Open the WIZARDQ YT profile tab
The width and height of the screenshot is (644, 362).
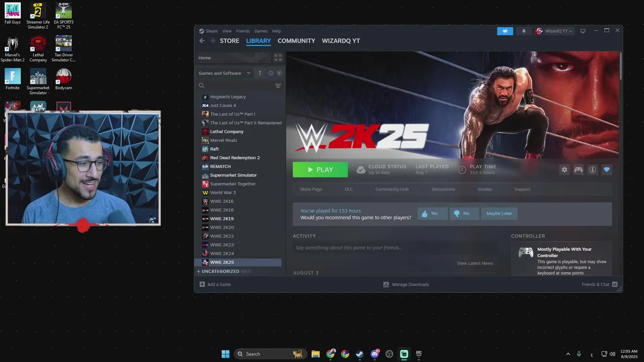point(341,41)
